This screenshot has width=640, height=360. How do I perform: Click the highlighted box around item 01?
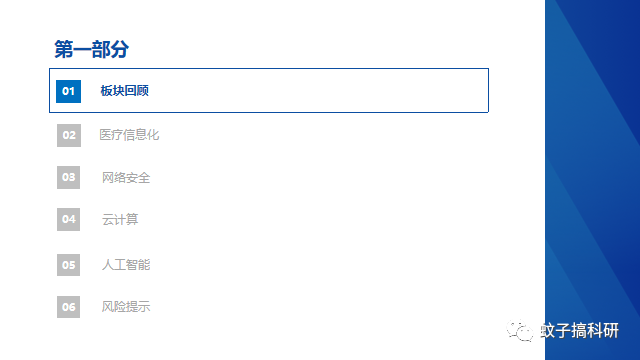pos(269,90)
